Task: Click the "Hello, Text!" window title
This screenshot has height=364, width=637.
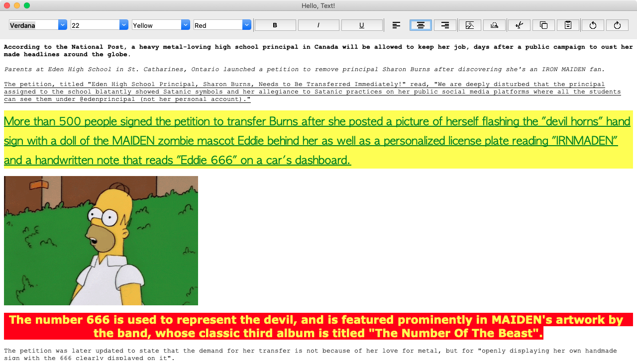Action: pos(318,5)
